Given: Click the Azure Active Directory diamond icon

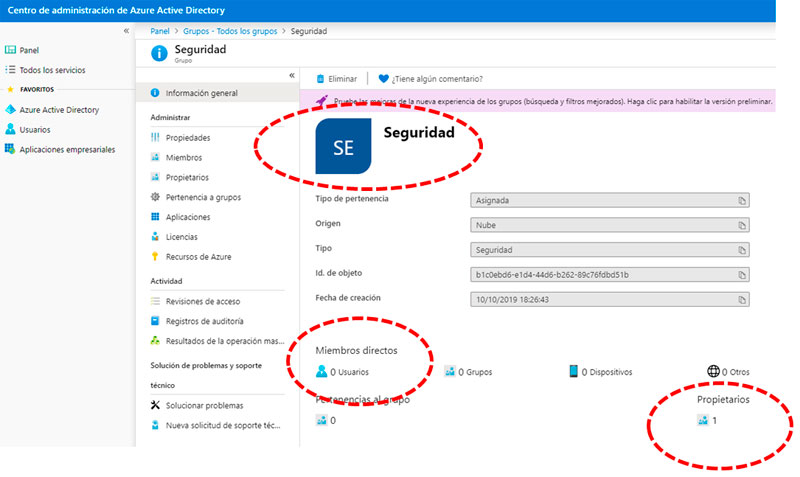Looking at the screenshot, I should click(10, 109).
